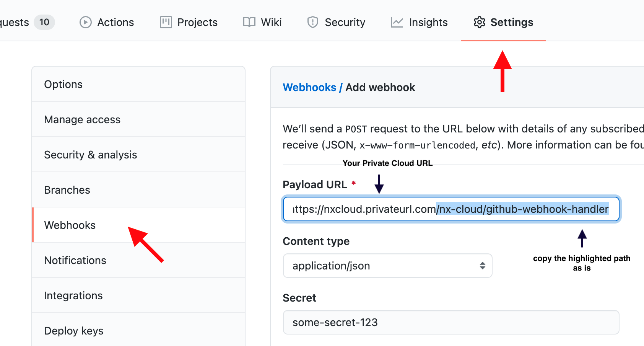This screenshot has width=644, height=346.
Task: Click the Wiki book icon
Action: [x=249, y=22]
